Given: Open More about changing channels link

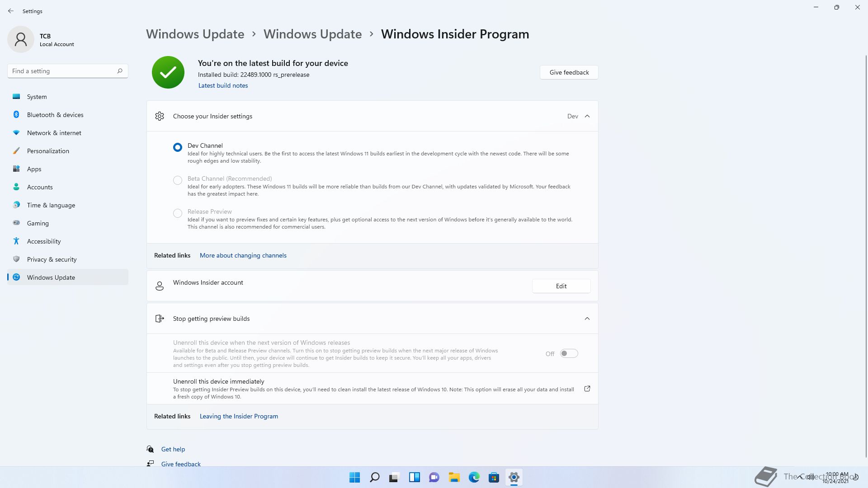Looking at the screenshot, I should [243, 255].
